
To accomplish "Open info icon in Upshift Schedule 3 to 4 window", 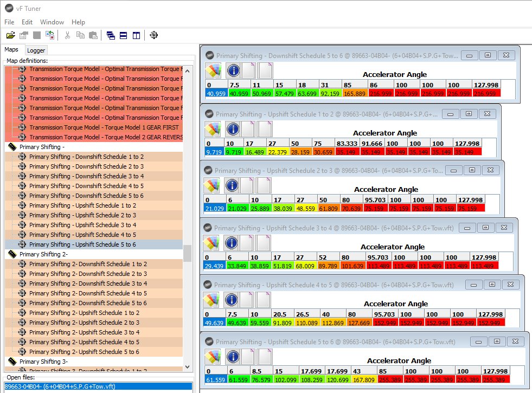I will (232, 243).
